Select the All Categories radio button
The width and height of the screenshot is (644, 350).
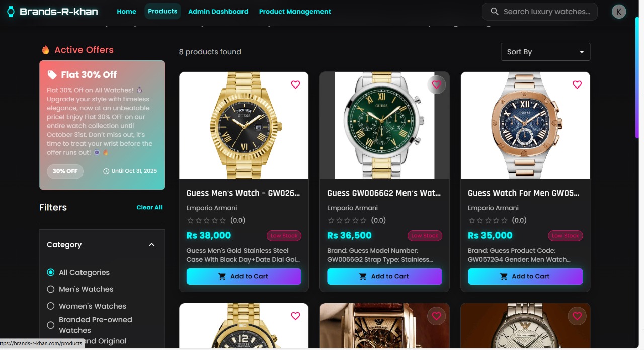(50, 272)
